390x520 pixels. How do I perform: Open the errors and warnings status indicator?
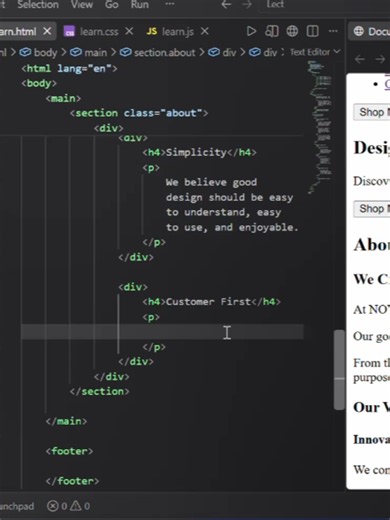click(x=69, y=506)
